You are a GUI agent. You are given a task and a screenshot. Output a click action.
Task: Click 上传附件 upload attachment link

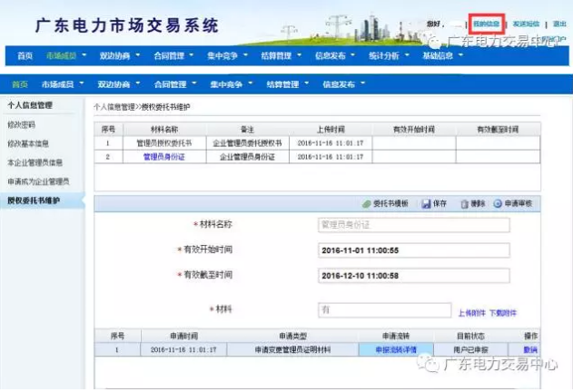(470, 312)
